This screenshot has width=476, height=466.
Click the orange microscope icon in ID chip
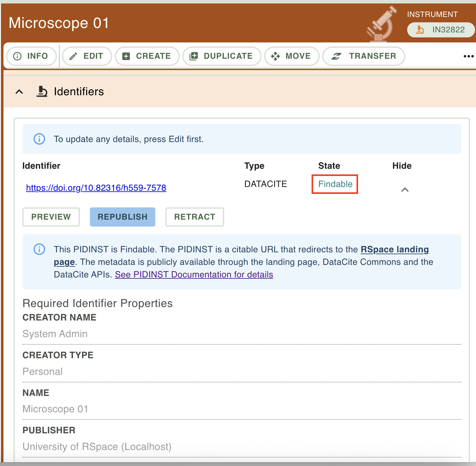pos(420,30)
